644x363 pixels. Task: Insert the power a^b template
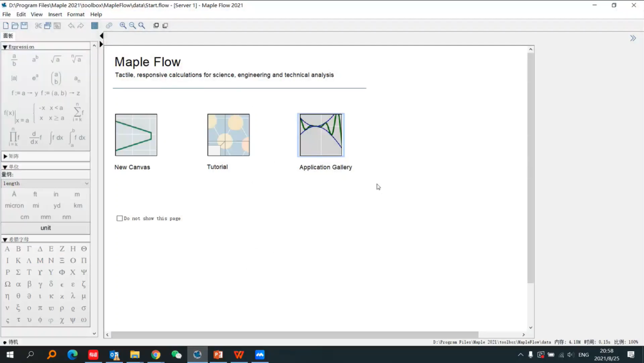tap(35, 59)
